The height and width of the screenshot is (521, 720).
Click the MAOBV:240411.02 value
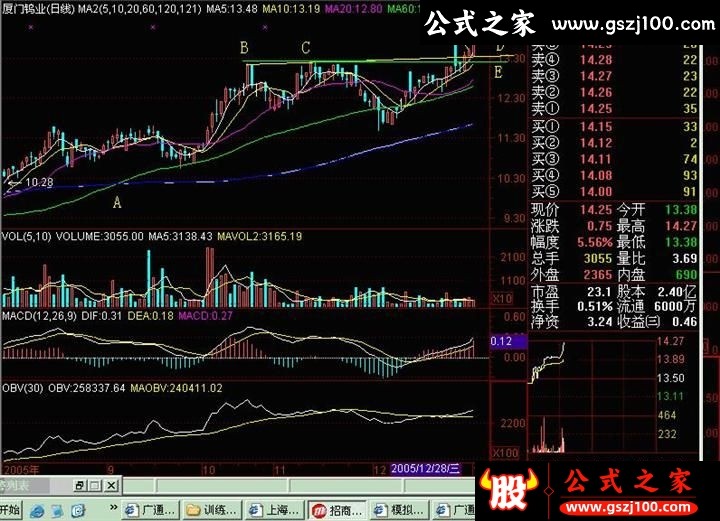(176, 388)
